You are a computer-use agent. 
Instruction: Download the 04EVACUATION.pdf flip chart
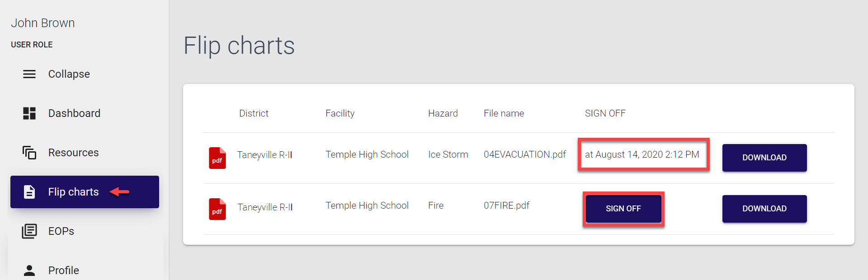tap(764, 158)
